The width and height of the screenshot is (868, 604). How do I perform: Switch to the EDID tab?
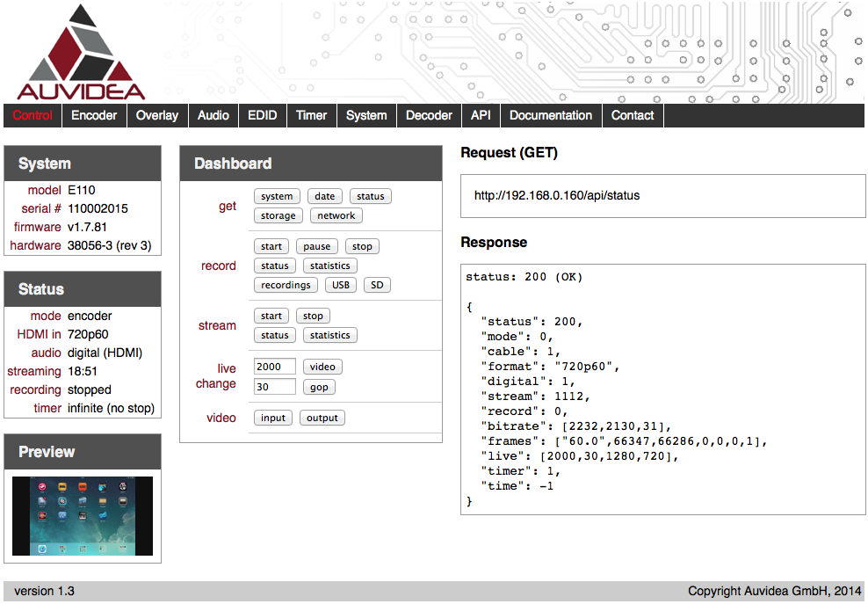click(x=263, y=115)
